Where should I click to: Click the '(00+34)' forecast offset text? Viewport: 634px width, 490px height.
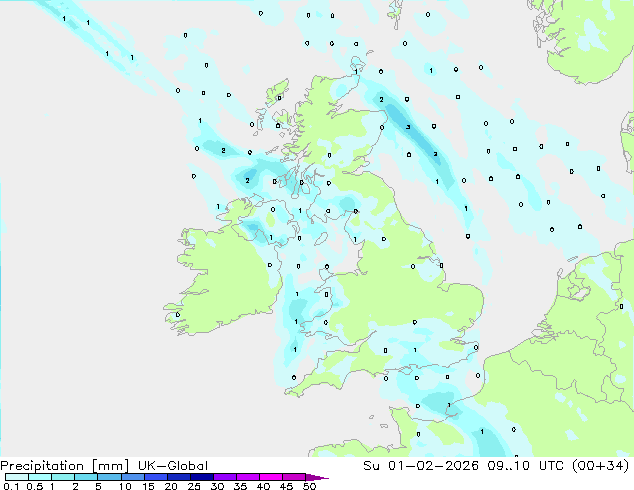[x=601, y=466]
